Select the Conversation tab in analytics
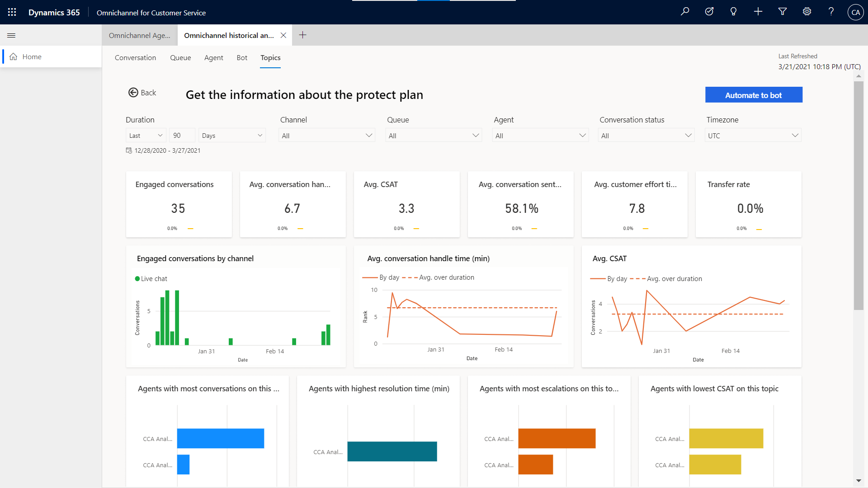 pos(136,57)
